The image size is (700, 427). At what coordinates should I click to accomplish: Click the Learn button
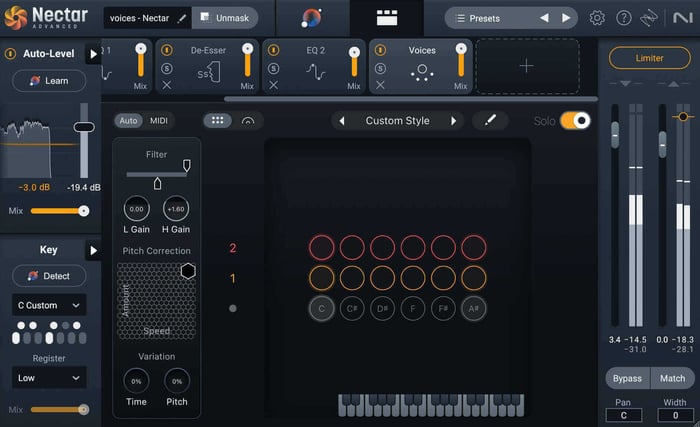point(49,81)
